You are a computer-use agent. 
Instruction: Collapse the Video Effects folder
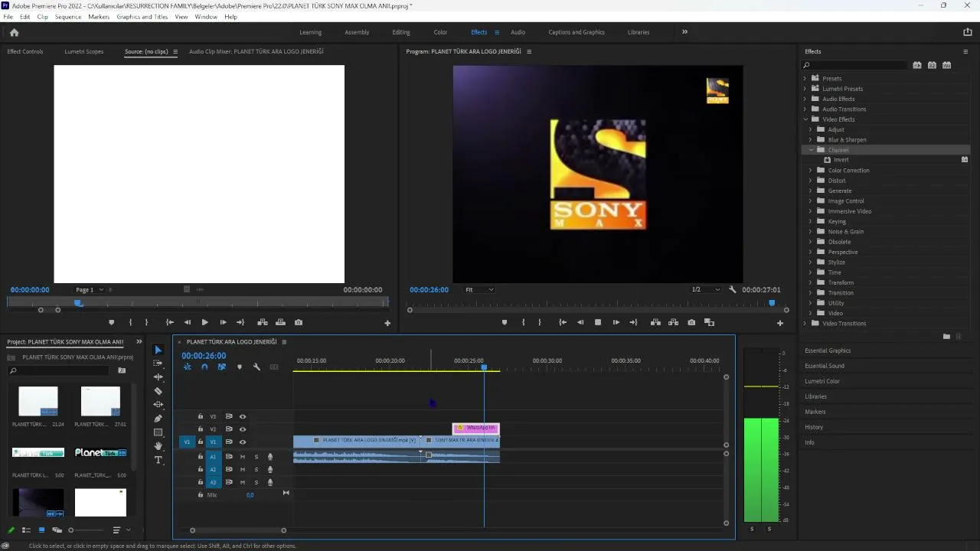point(805,119)
